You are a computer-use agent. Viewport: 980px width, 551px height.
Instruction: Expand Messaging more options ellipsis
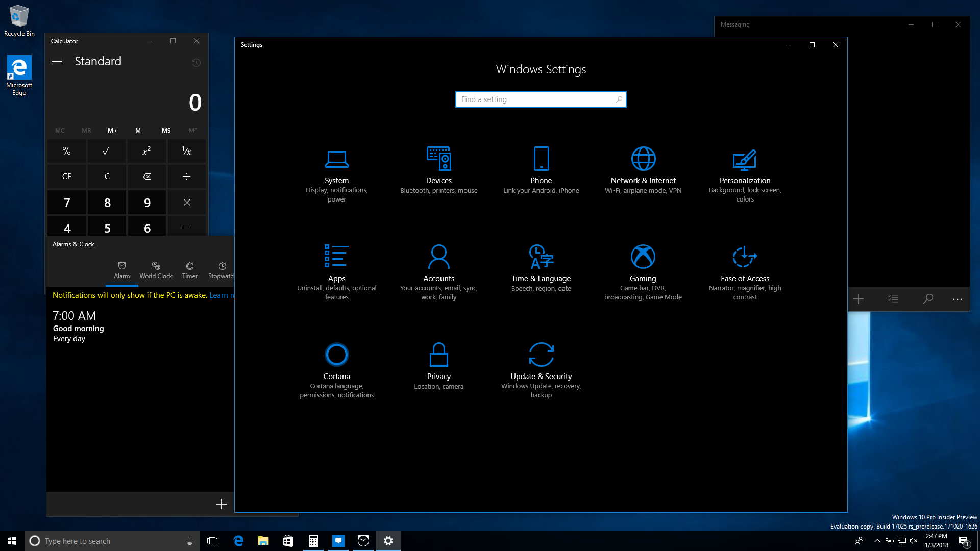[x=957, y=299]
